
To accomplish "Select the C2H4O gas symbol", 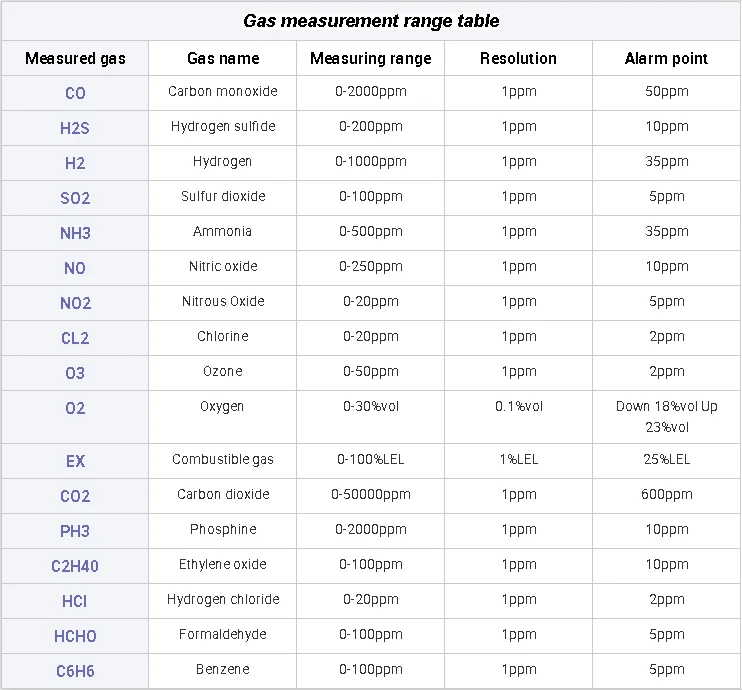I will click(75, 566).
